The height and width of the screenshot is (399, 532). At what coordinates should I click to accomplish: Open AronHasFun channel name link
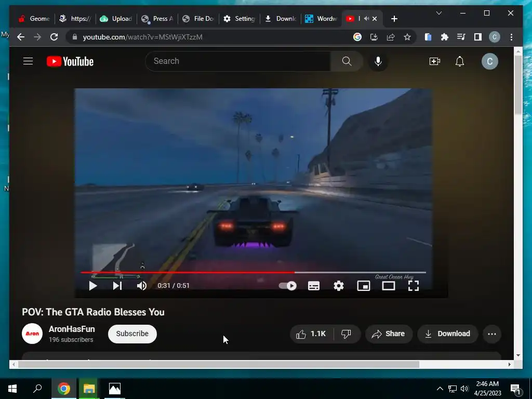[x=72, y=329]
